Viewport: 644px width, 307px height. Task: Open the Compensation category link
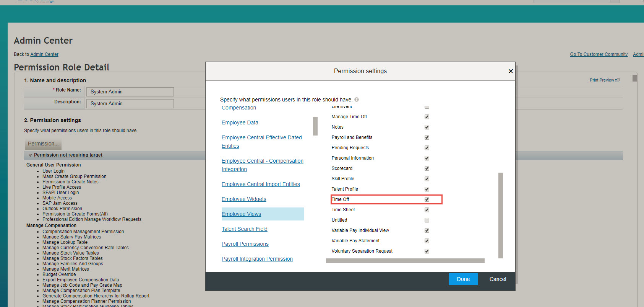(x=239, y=108)
